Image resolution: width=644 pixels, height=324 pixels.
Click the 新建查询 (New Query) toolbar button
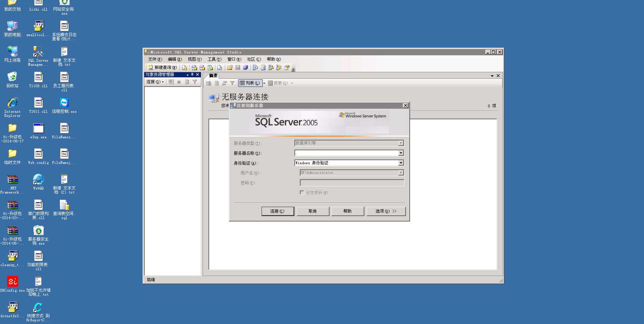162,67
